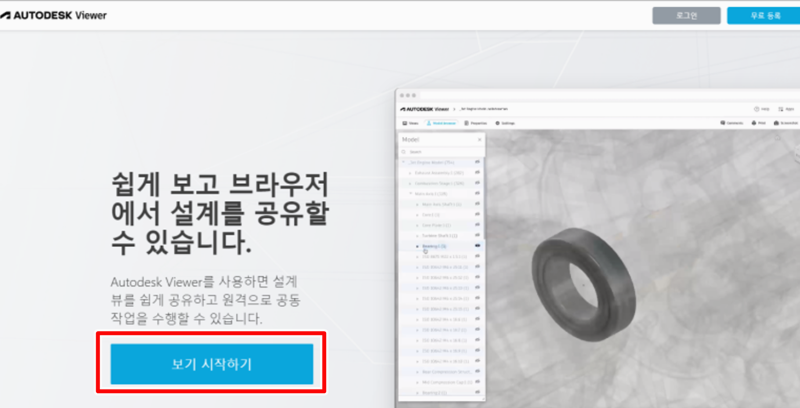The image size is (800, 408).
Task: Collapse the Jet Engine Model root node
Action: coord(403,162)
